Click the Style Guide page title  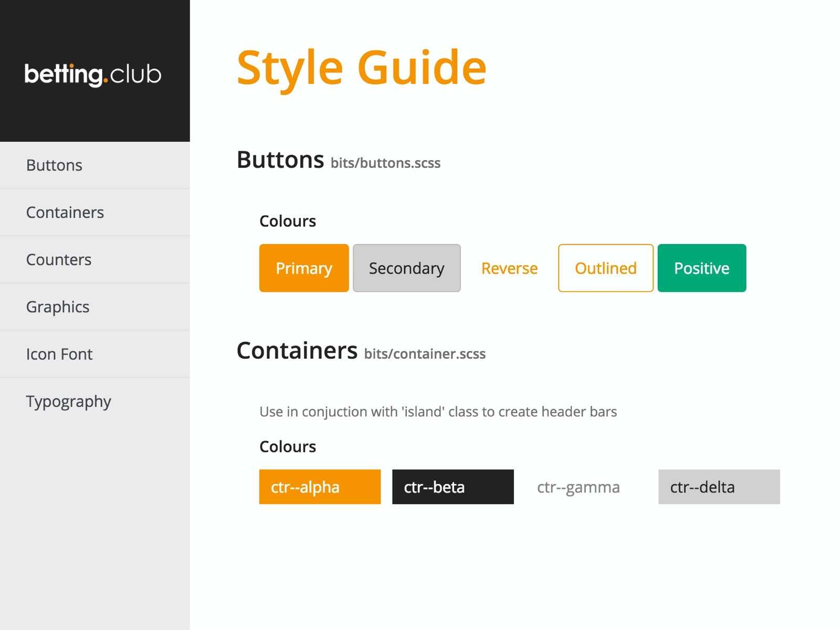click(362, 68)
